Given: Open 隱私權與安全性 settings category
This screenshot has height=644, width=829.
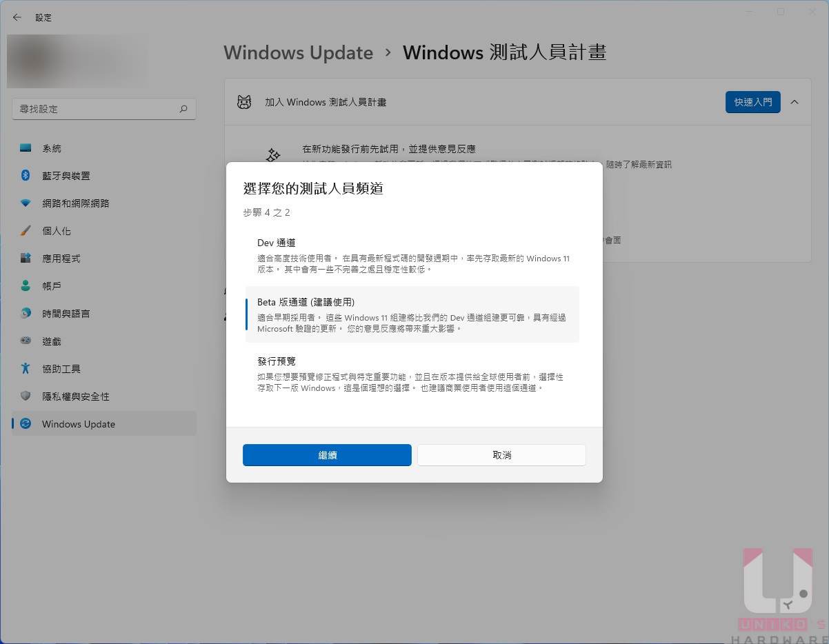Looking at the screenshot, I should (x=104, y=396).
